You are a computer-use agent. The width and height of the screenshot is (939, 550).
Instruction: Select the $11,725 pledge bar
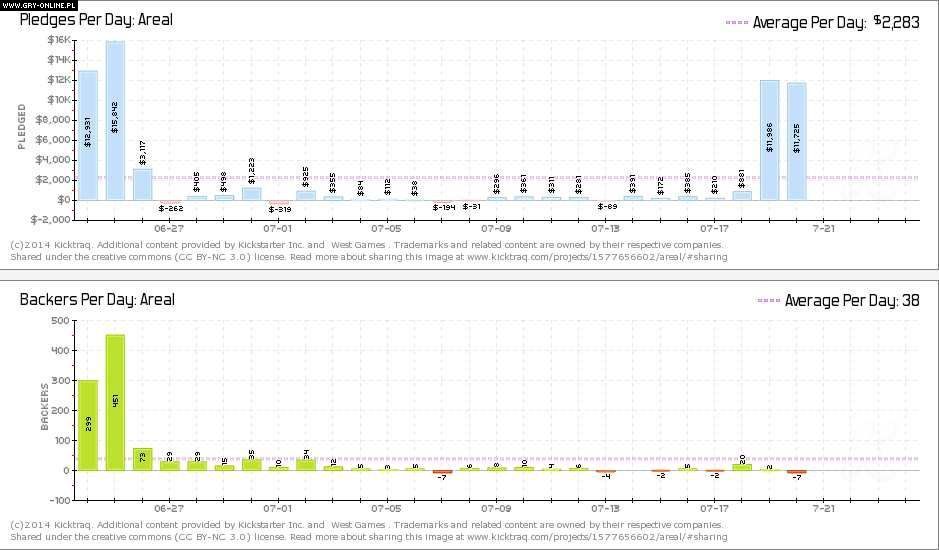tap(796, 141)
